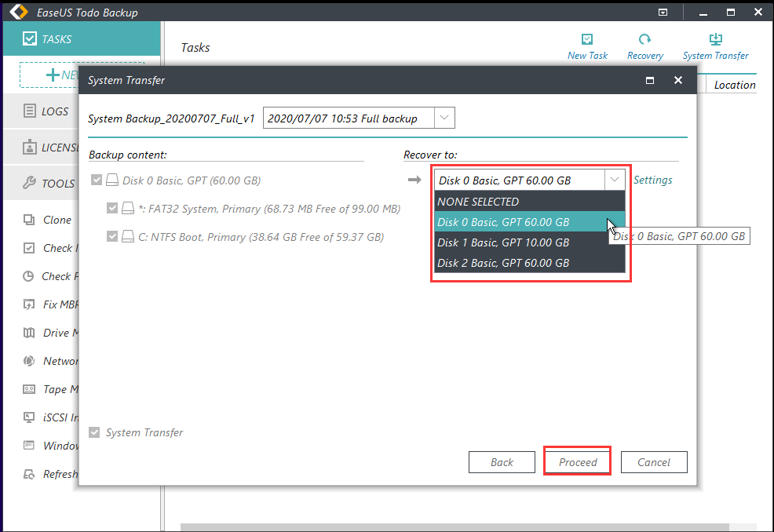Click the Network tool icon
The height and width of the screenshot is (532, 774).
29,361
